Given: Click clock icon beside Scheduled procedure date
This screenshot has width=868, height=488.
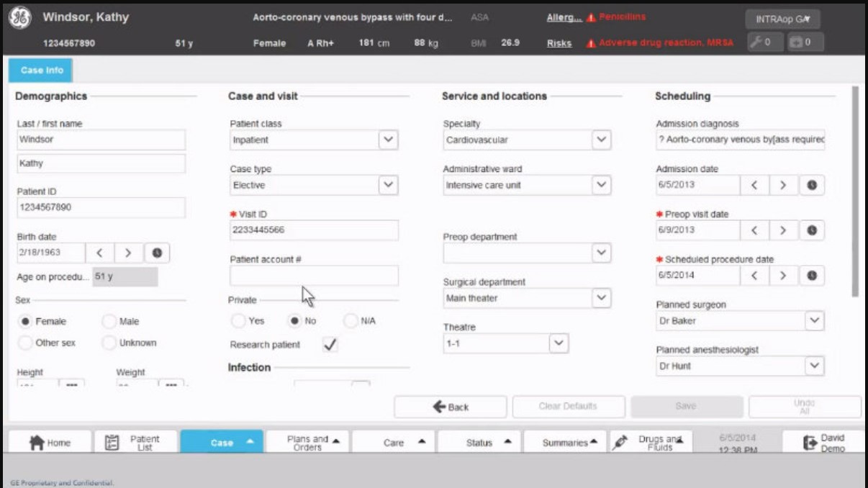Looking at the screenshot, I should [812, 276].
